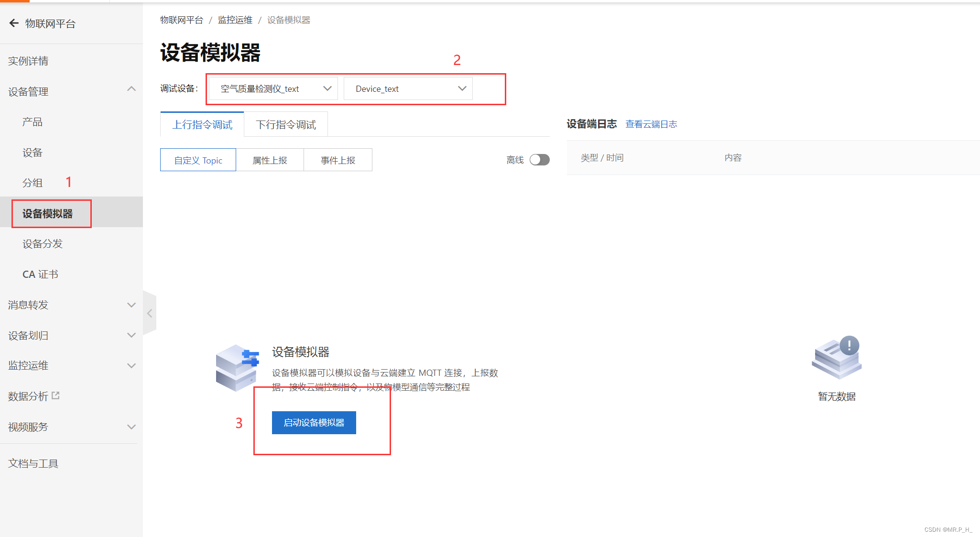Image resolution: width=980 pixels, height=537 pixels.
Task: Expand the 视频服务 menu chevron
Action: (131, 427)
